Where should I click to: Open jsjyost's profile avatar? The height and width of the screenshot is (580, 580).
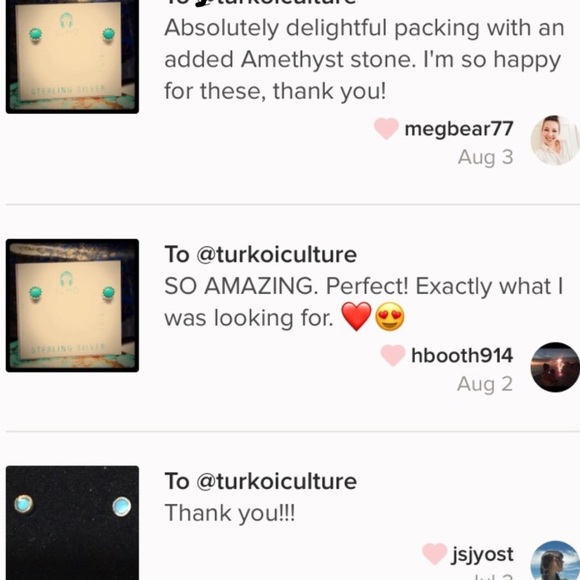(x=555, y=560)
